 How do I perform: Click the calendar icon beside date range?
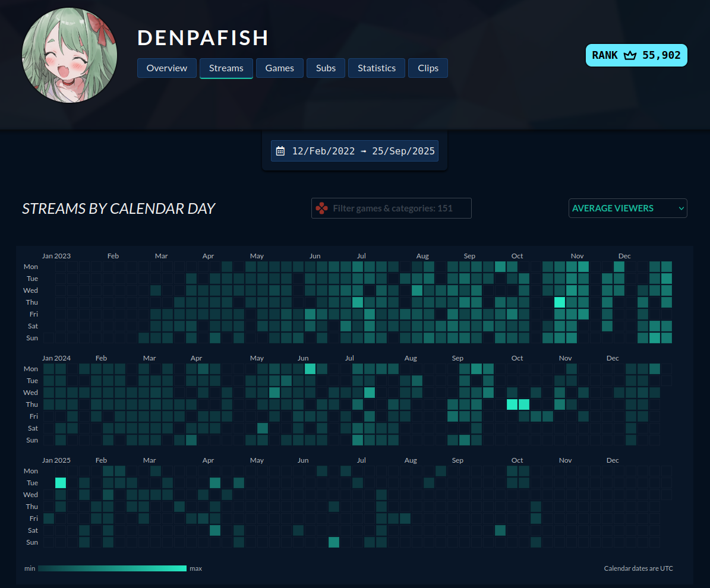280,151
